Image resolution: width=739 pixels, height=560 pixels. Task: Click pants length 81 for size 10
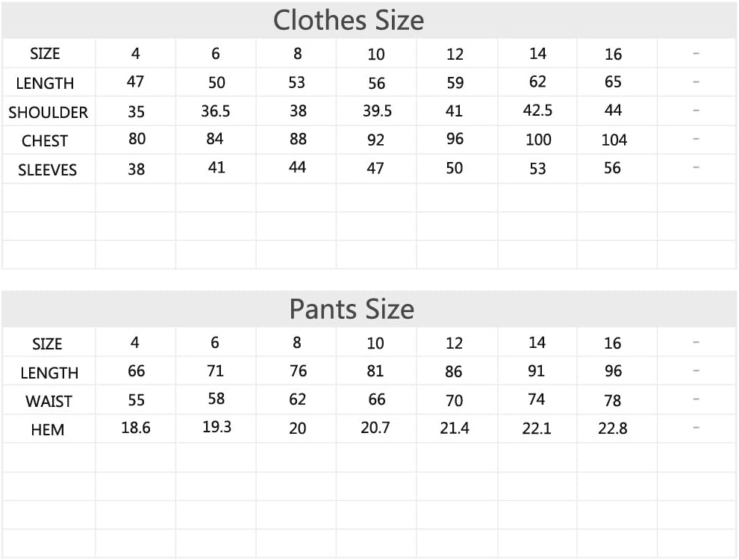[x=375, y=371]
